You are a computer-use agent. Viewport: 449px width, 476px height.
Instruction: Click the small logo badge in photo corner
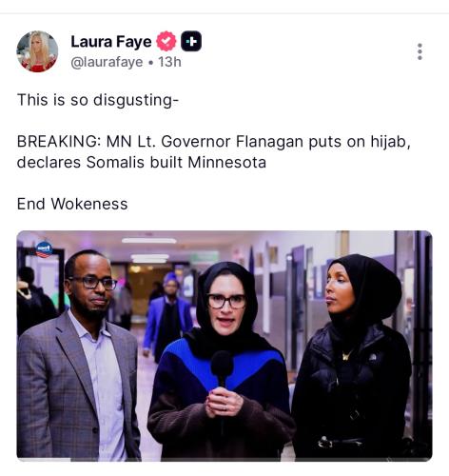pyautogui.click(x=44, y=249)
